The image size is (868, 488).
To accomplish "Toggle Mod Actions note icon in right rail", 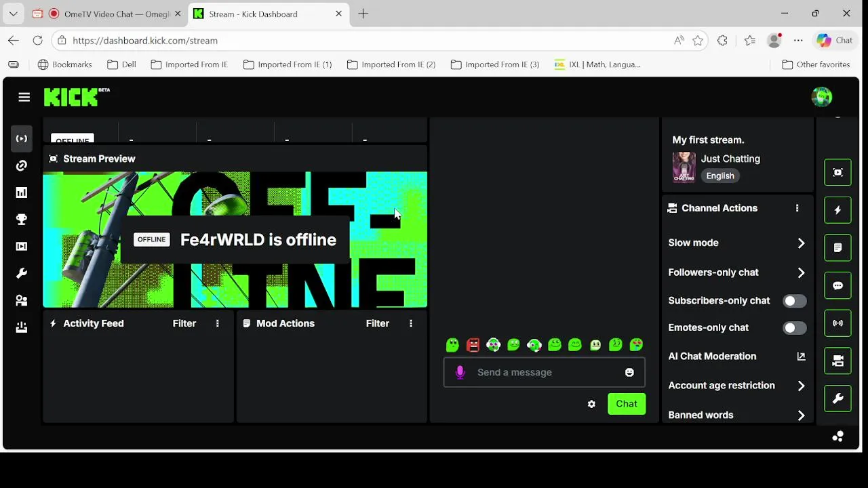I will pos(837,248).
